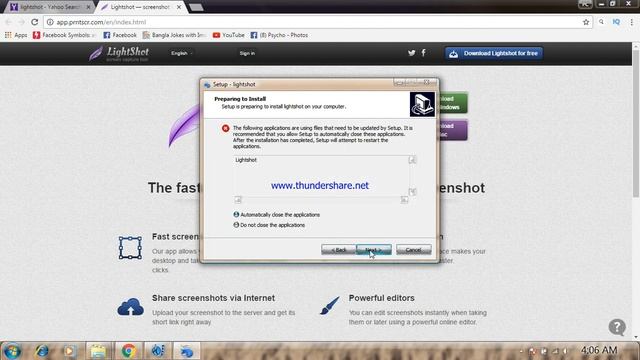Click the Fast screenshot selection icon

pyautogui.click(x=130, y=247)
